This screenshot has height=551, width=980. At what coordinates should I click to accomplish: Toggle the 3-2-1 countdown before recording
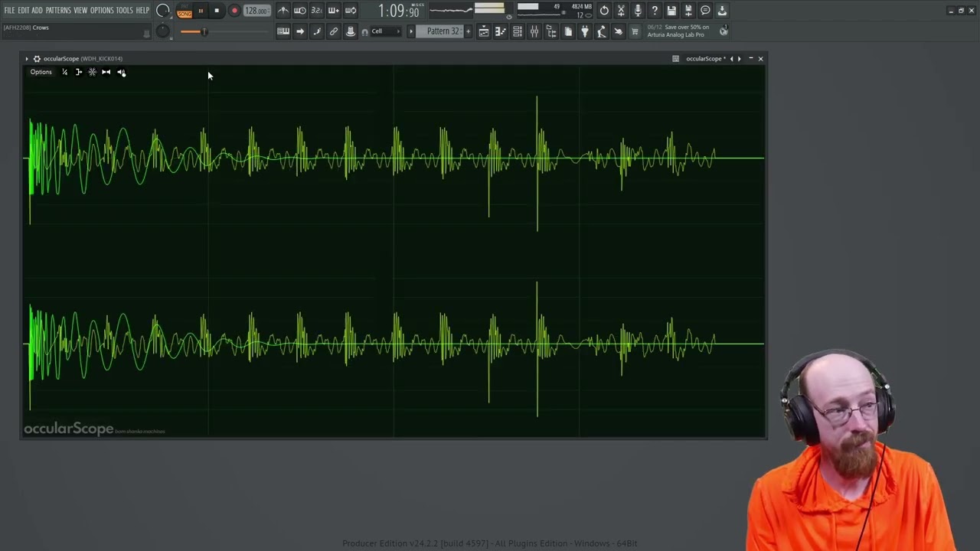click(317, 11)
